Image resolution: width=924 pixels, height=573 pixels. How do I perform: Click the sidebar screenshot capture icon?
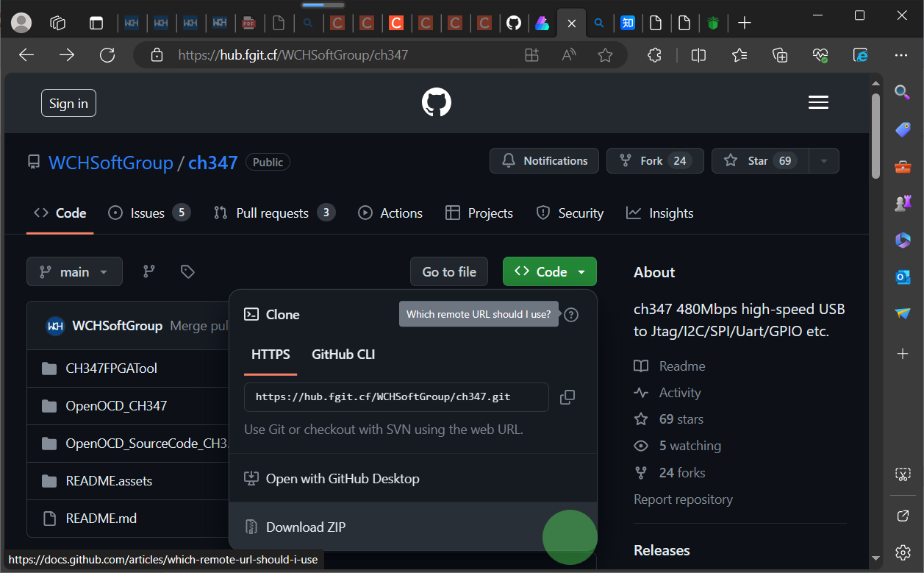click(903, 474)
